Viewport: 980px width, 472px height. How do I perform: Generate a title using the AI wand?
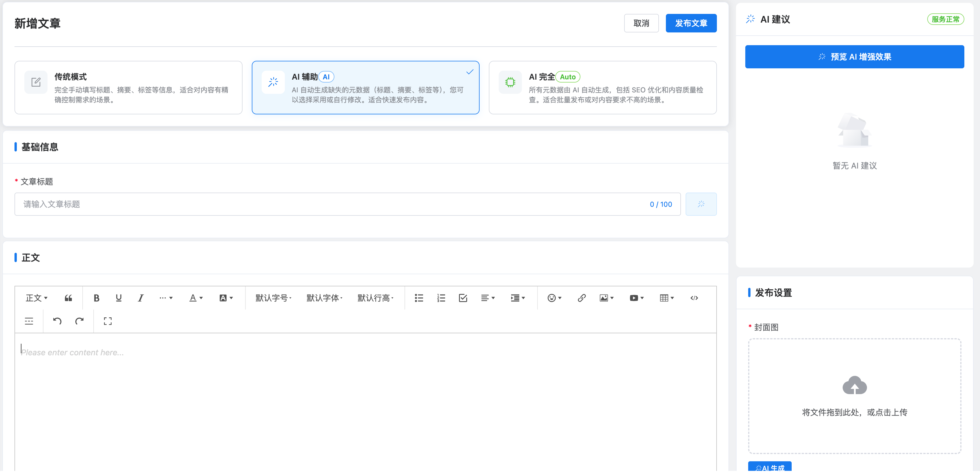(x=701, y=204)
